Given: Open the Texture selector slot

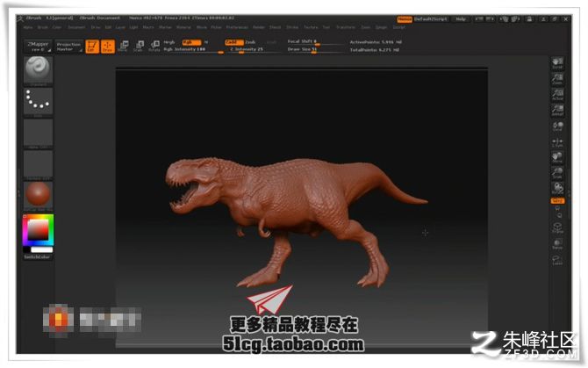Looking at the screenshot, I should (38, 165).
